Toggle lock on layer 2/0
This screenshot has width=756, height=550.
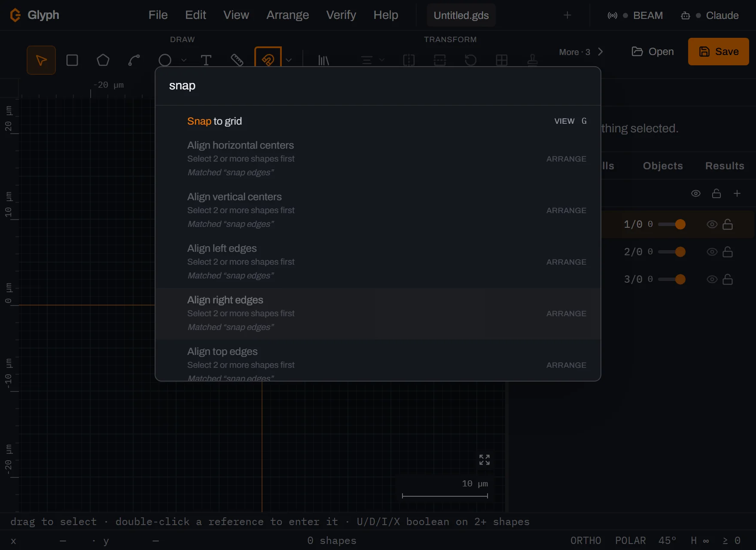click(x=728, y=252)
